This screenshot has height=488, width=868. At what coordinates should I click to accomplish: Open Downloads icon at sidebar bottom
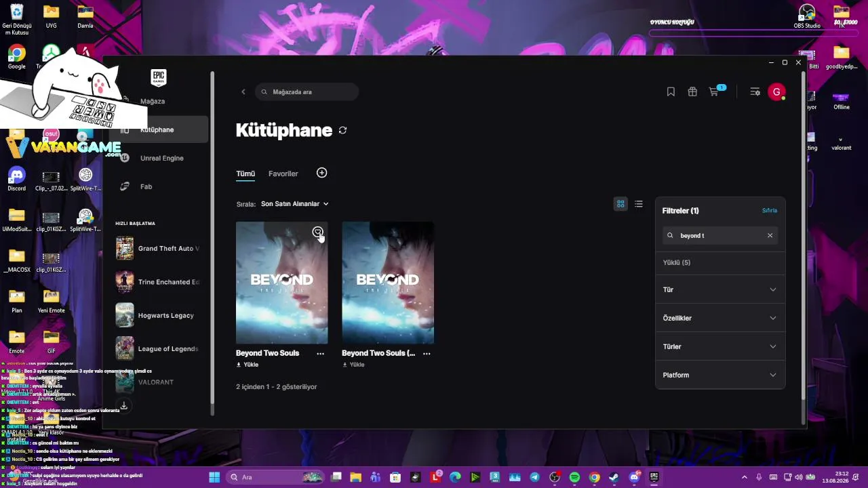click(124, 405)
